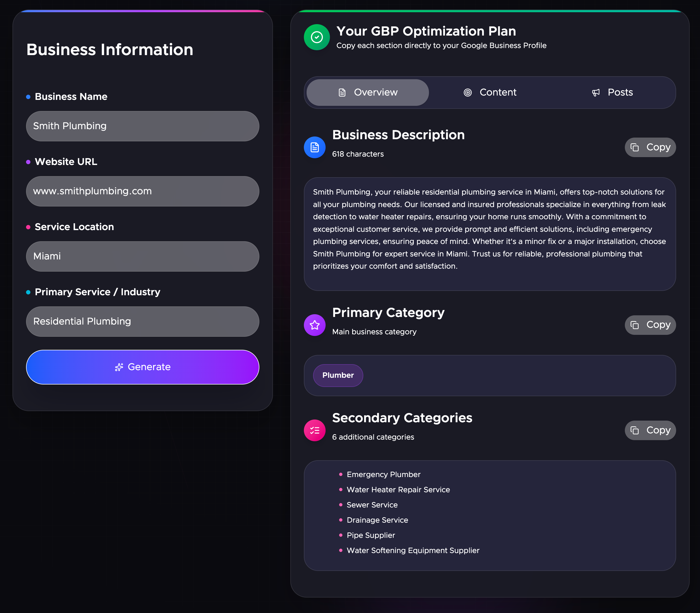
Task: Focus the Service Location field with Miami
Action: (143, 256)
